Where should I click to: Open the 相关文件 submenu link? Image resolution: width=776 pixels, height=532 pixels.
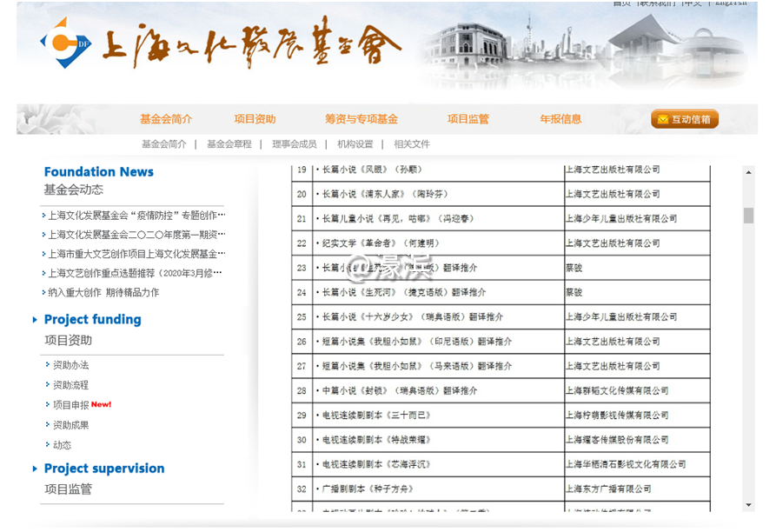tap(412, 144)
